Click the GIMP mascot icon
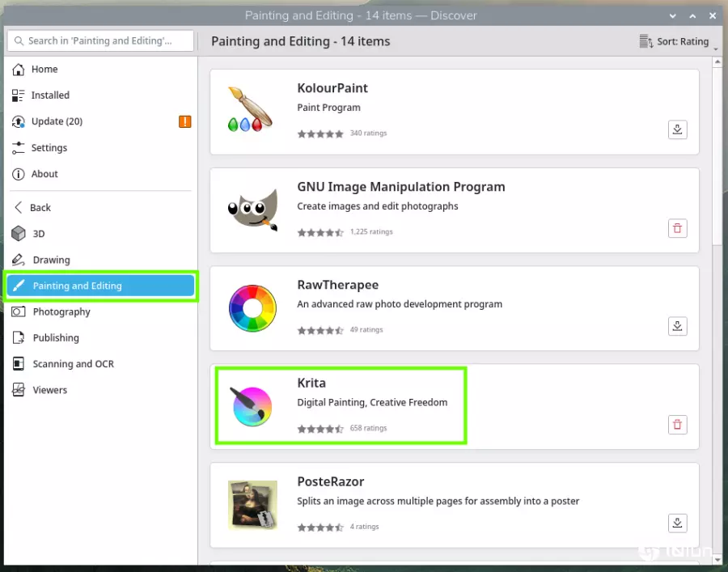This screenshot has height=572, width=728. (252, 210)
